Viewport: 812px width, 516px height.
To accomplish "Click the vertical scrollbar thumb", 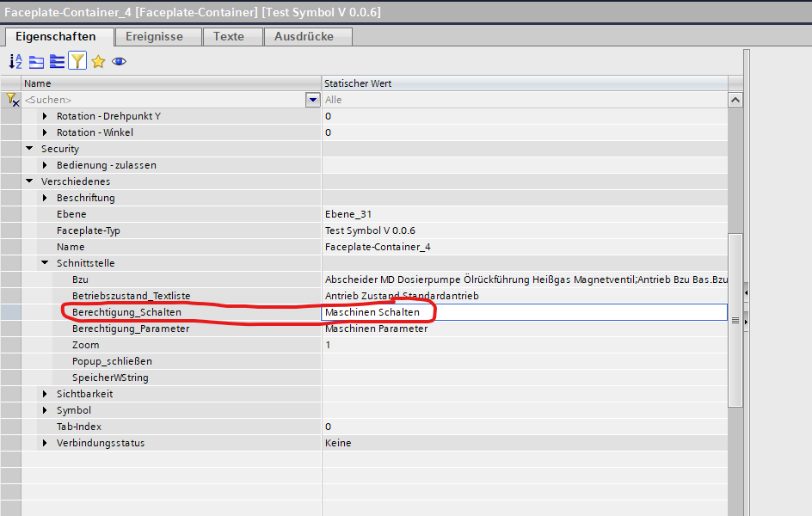I will (x=735, y=320).
